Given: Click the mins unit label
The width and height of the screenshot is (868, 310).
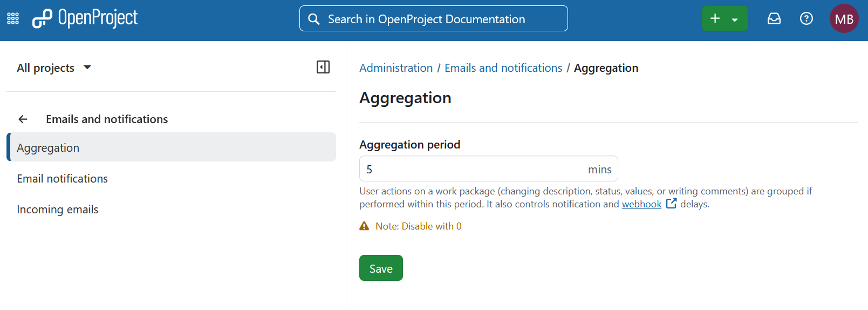Looking at the screenshot, I should [599, 170].
